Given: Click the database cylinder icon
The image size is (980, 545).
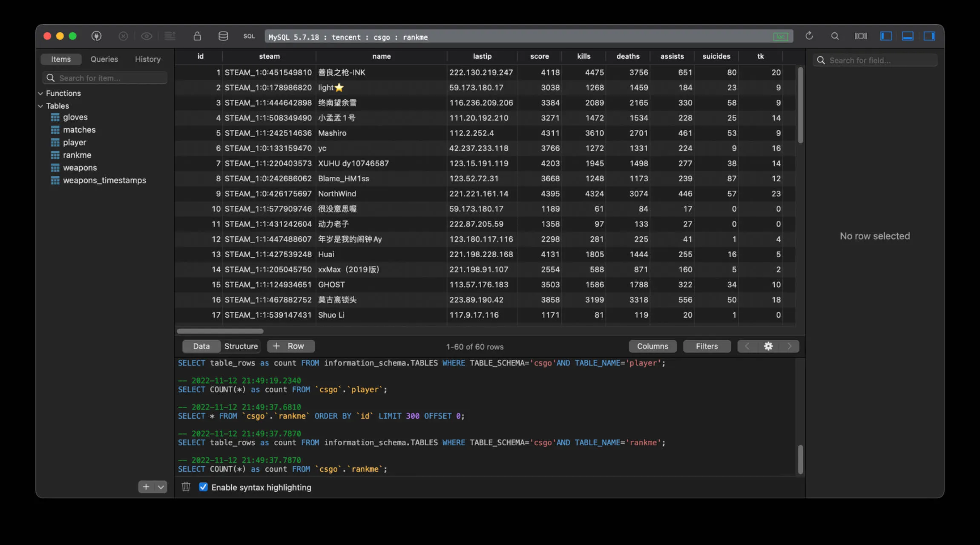Looking at the screenshot, I should click(223, 36).
